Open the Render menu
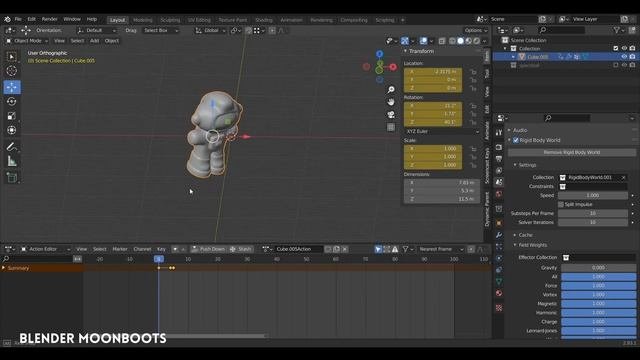Viewport: 640px width, 360px height. [49, 19]
